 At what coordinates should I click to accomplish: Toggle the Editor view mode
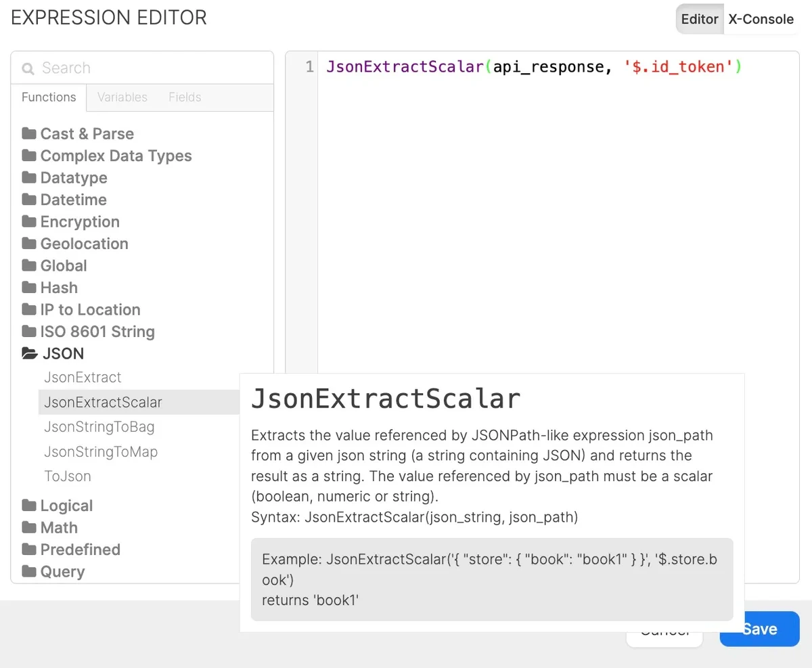(699, 19)
